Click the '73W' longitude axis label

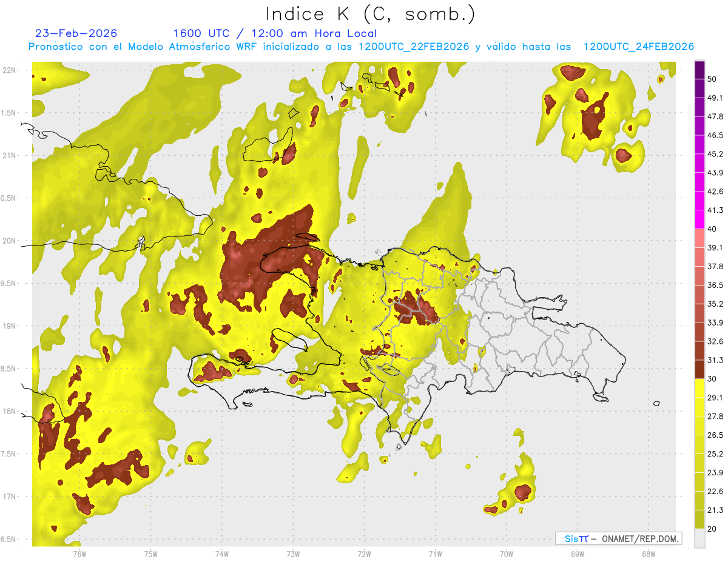pos(293,554)
